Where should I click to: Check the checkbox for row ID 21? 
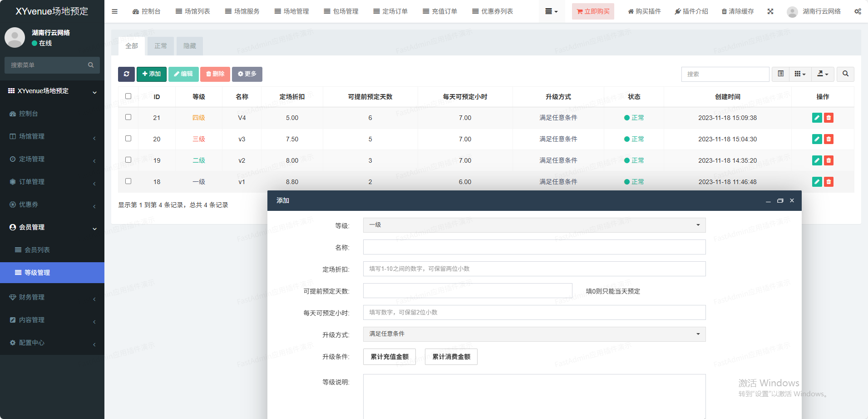pos(128,117)
